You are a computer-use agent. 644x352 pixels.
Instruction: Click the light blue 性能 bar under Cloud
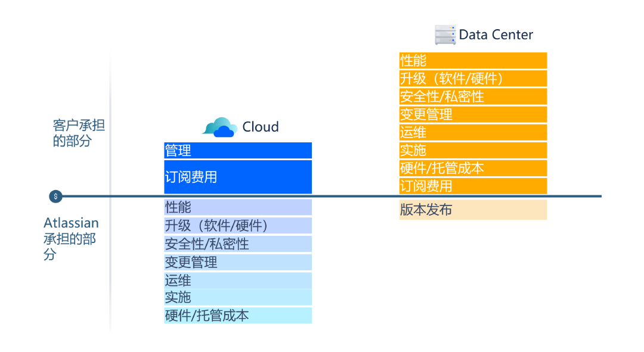238,207
